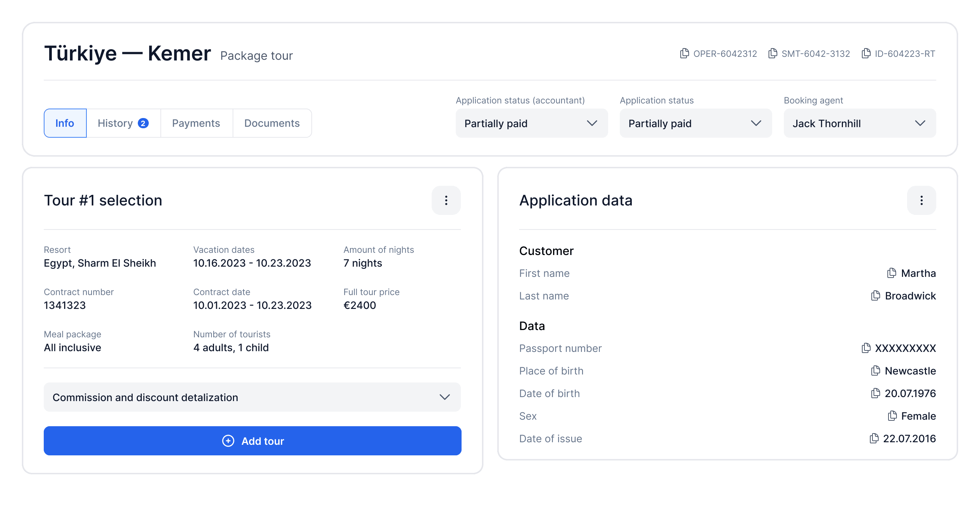Click the Türkiye — Kemer title

(128, 53)
